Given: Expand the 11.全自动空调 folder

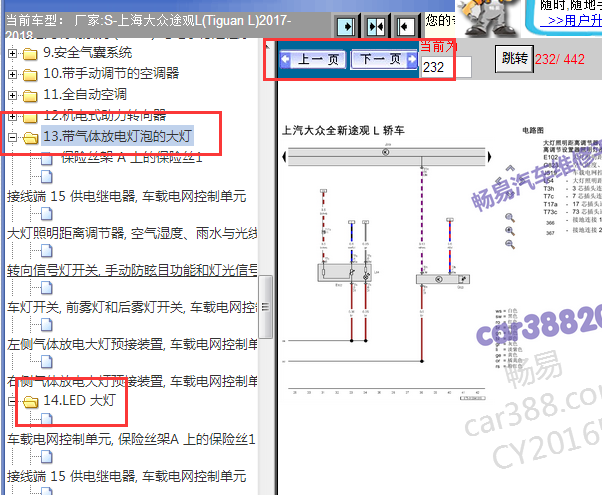Looking at the screenshot, I should [x=12, y=95].
